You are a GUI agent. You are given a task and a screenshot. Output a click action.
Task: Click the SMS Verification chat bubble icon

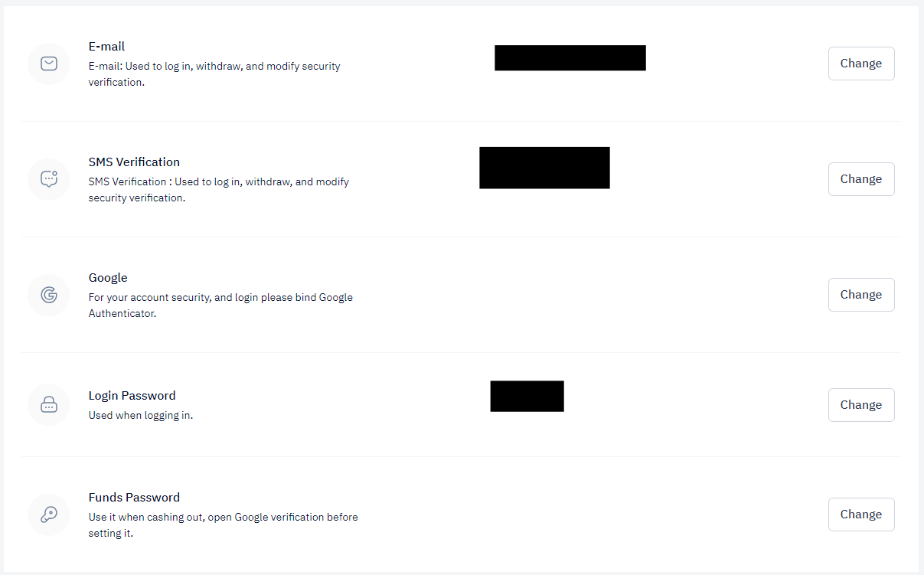click(49, 179)
